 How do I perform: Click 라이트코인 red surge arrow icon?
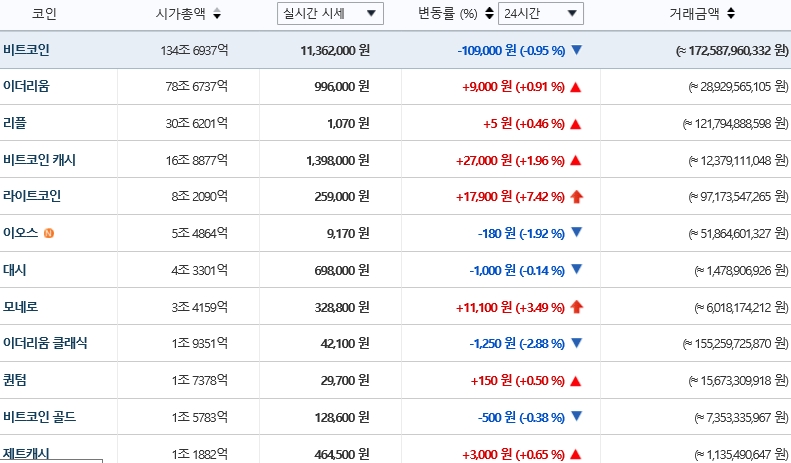point(577,197)
